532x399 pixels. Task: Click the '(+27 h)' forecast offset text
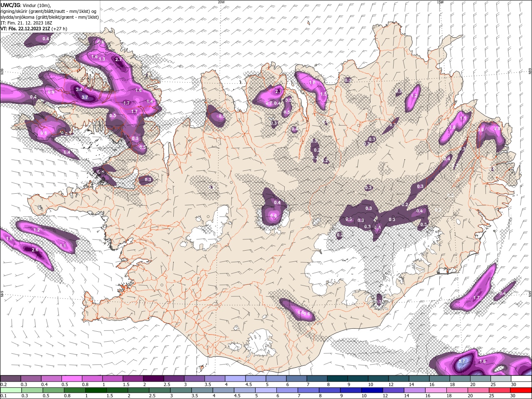[59, 29]
